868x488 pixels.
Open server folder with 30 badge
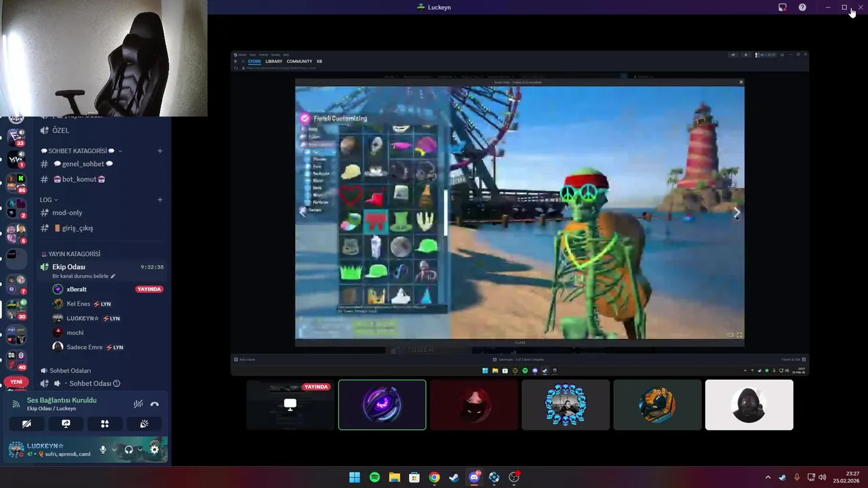pyautogui.click(x=16, y=309)
